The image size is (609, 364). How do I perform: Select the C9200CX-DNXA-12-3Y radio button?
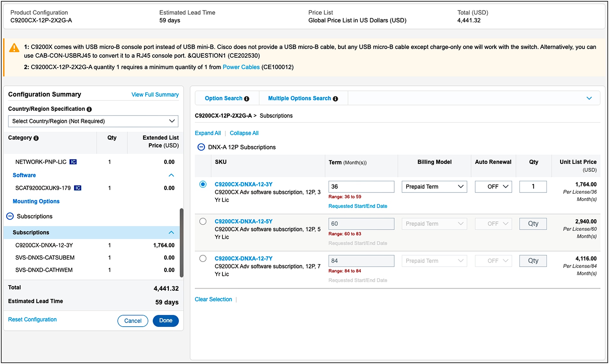(203, 184)
